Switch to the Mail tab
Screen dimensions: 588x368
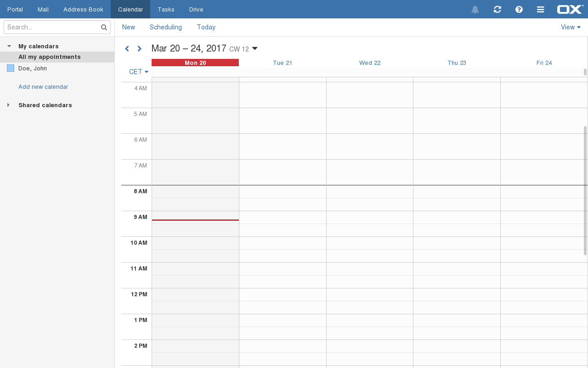pos(43,9)
